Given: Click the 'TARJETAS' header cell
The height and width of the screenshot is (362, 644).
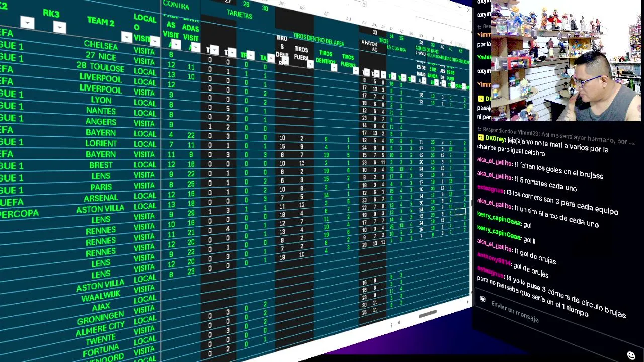Looking at the screenshot, I should click(x=239, y=15).
